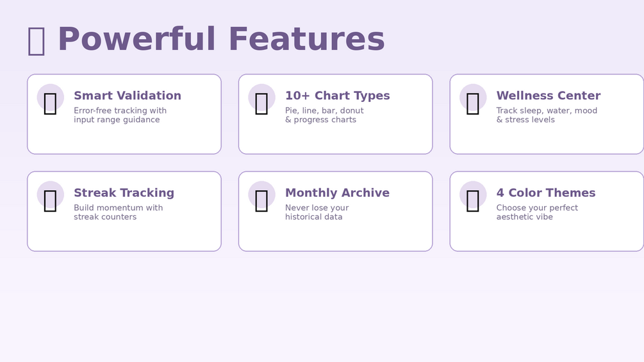Click 'Error-free tracking with input range guidance' text
This screenshot has width=644, height=362.
tap(120, 115)
